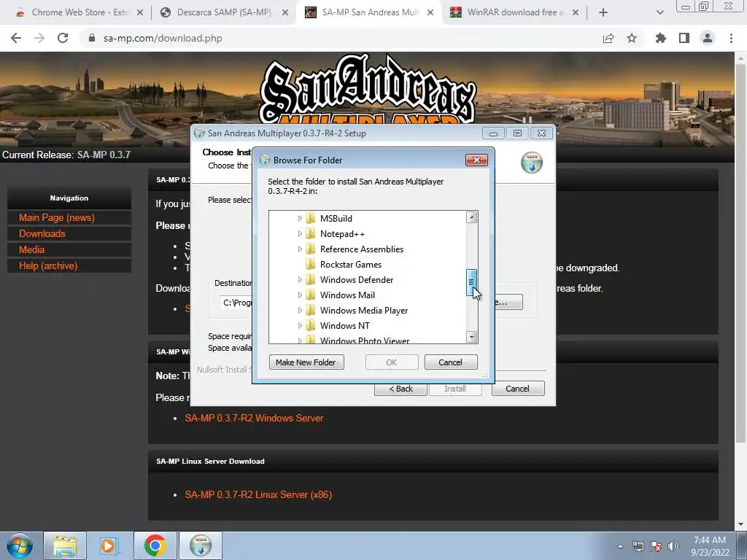Image resolution: width=747 pixels, height=560 pixels.
Task: Open a new tab with the plus button
Action: (603, 13)
